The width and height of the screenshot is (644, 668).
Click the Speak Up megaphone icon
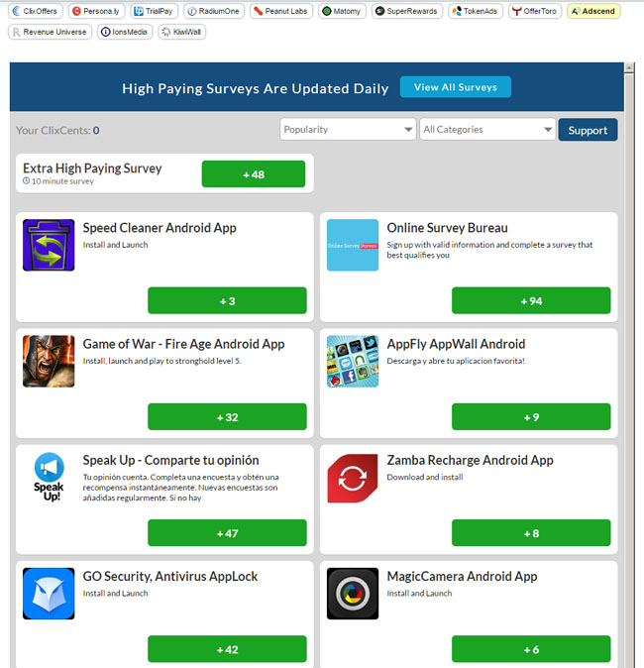pyautogui.click(x=49, y=477)
